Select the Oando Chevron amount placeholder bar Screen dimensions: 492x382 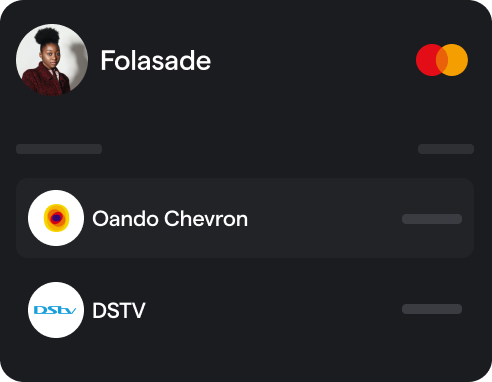click(x=432, y=219)
